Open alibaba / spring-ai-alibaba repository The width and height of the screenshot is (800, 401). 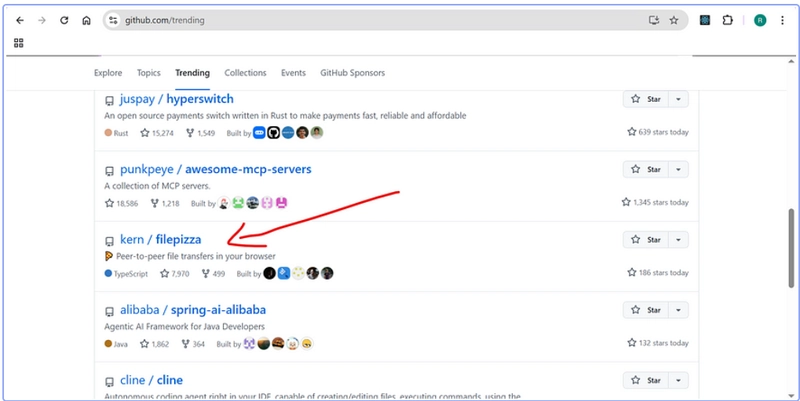point(192,310)
